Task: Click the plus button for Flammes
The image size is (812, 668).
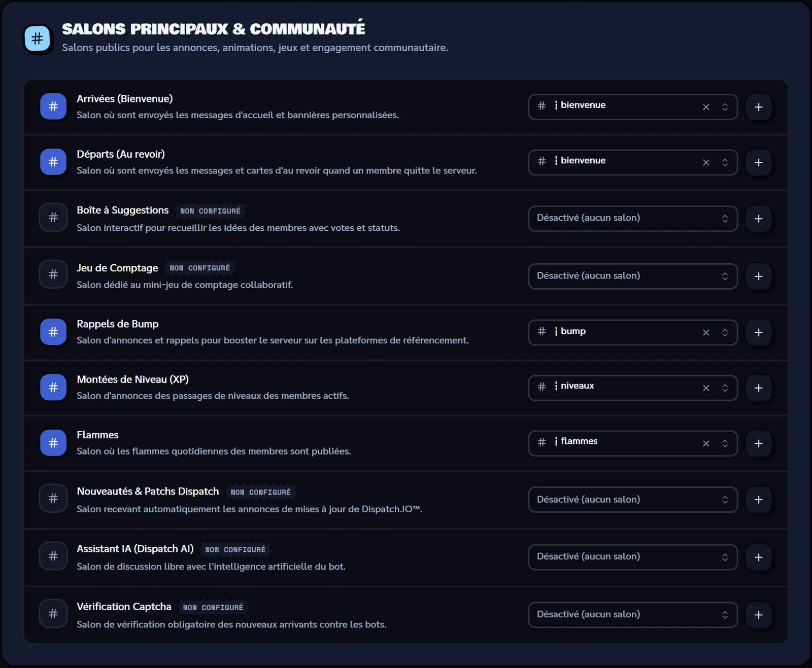Action: (759, 443)
